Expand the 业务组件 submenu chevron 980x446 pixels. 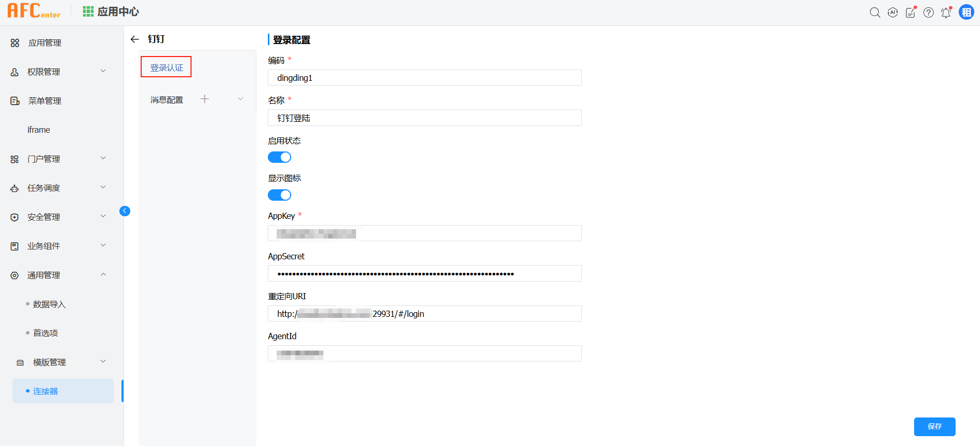(x=103, y=245)
